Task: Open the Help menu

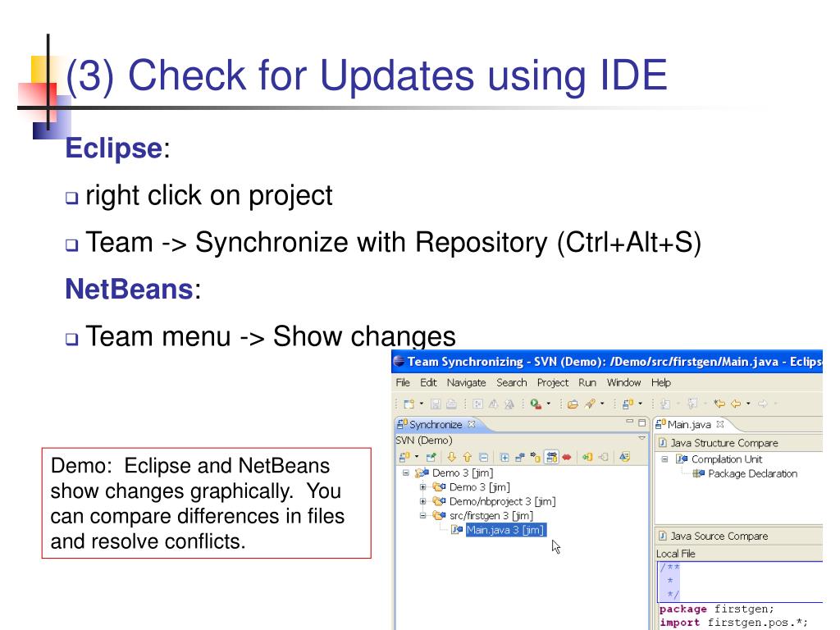Action: [x=661, y=382]
